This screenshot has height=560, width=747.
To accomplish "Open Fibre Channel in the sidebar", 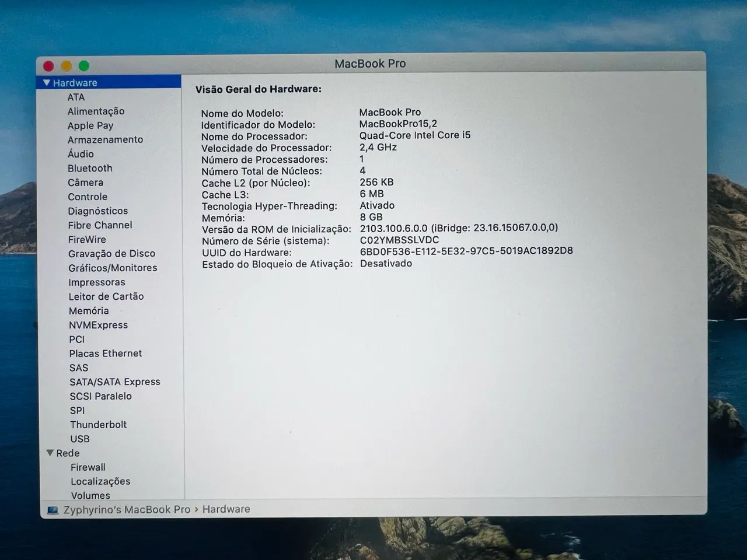I will click(x=100, y=225).
